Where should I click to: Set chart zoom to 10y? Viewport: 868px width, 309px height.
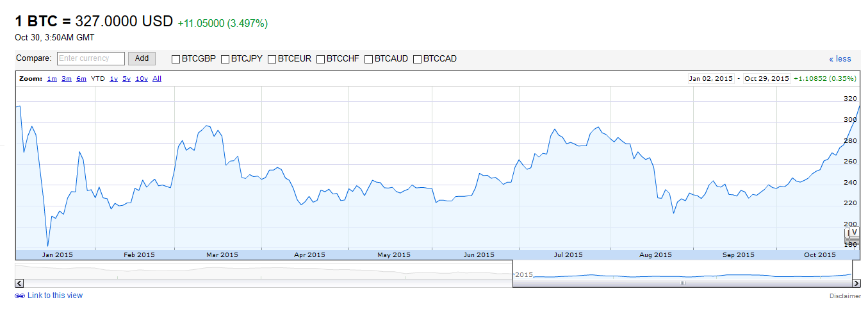[x=142, y=79]
